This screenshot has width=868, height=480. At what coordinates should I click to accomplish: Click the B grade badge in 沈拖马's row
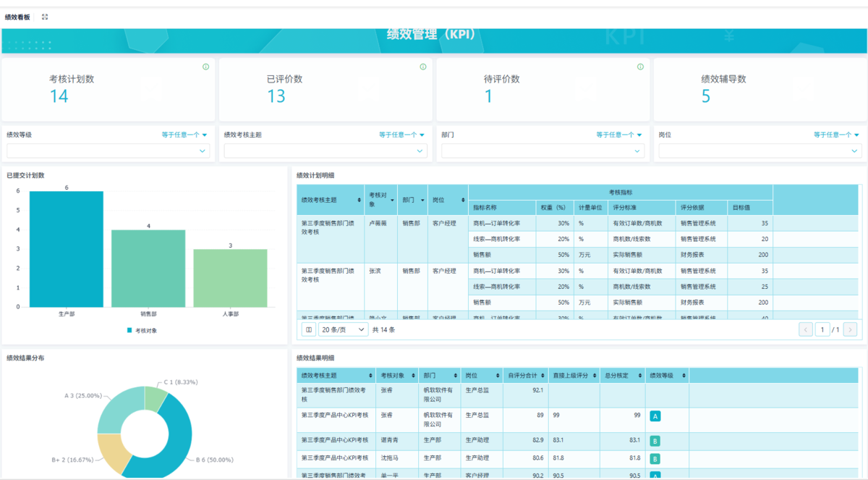655,459
